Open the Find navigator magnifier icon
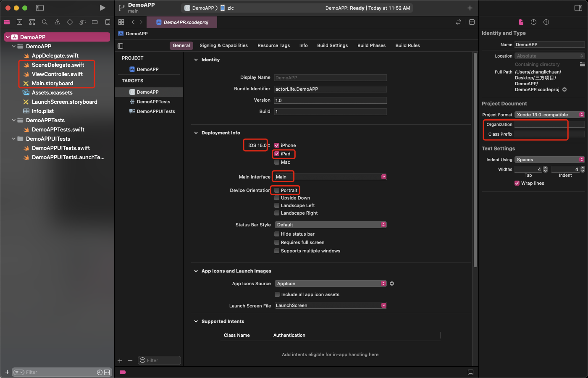The height and width of the screenshot is (378, 588). pos(45,22)
